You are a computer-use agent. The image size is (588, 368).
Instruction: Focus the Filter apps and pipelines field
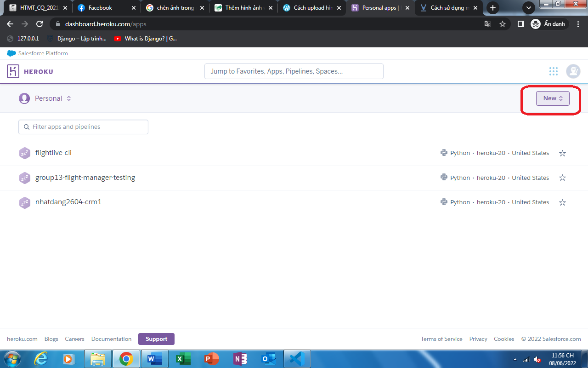(x=83, y=127)
